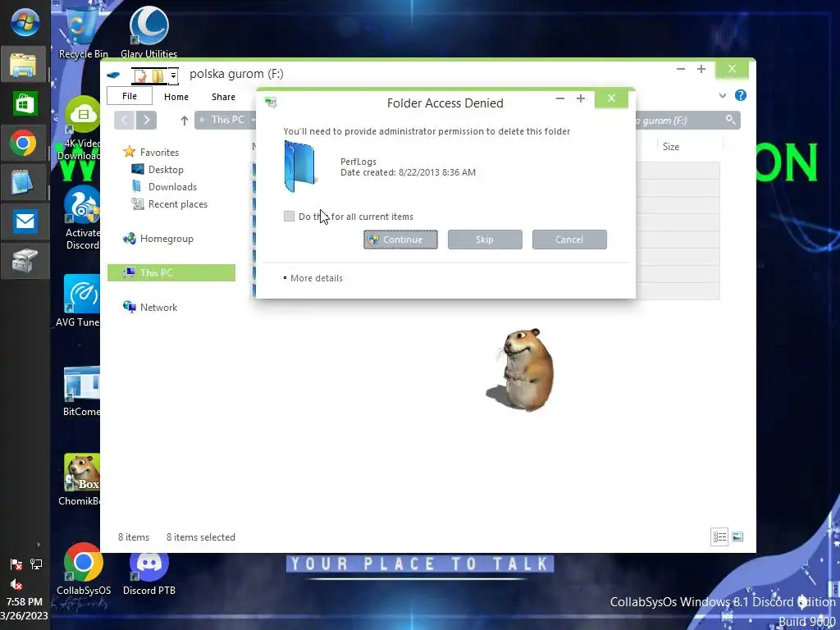Click Cancel in the dialog
The width and height of the screenshot is (840, 630).
pyautogui.click(x=569, y=240)
